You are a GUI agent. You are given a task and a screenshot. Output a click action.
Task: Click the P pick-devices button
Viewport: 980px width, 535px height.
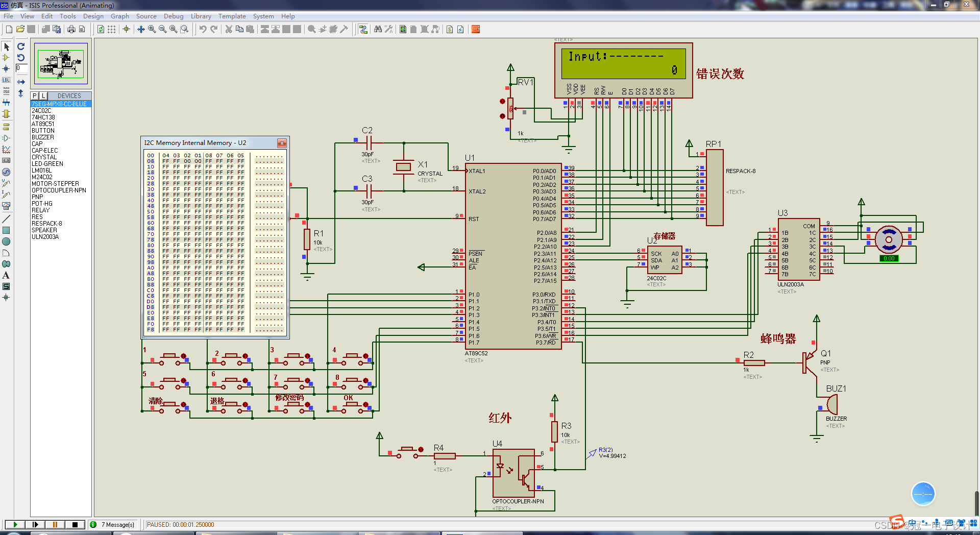(x=35, y=96)
